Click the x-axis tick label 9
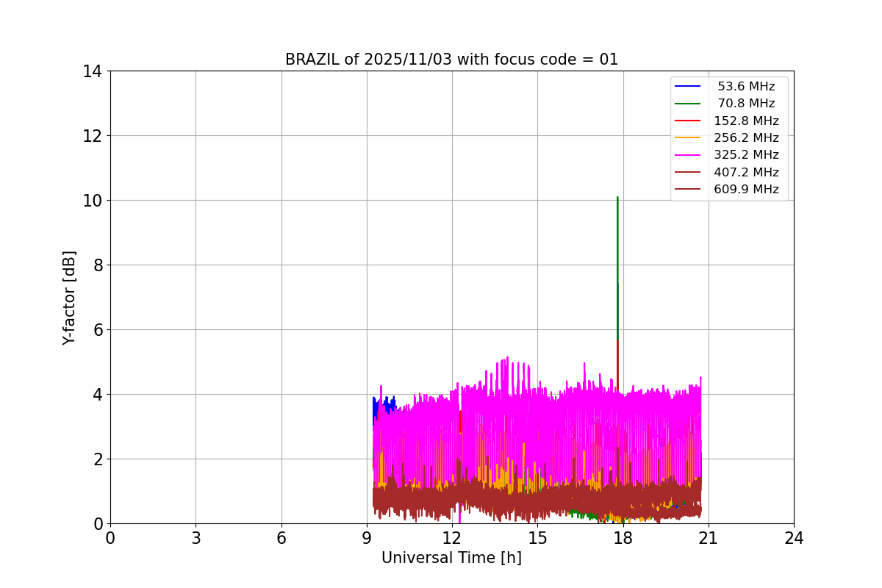Image resolution: width=882 pixels, height=588 pixels. [367, 538]
